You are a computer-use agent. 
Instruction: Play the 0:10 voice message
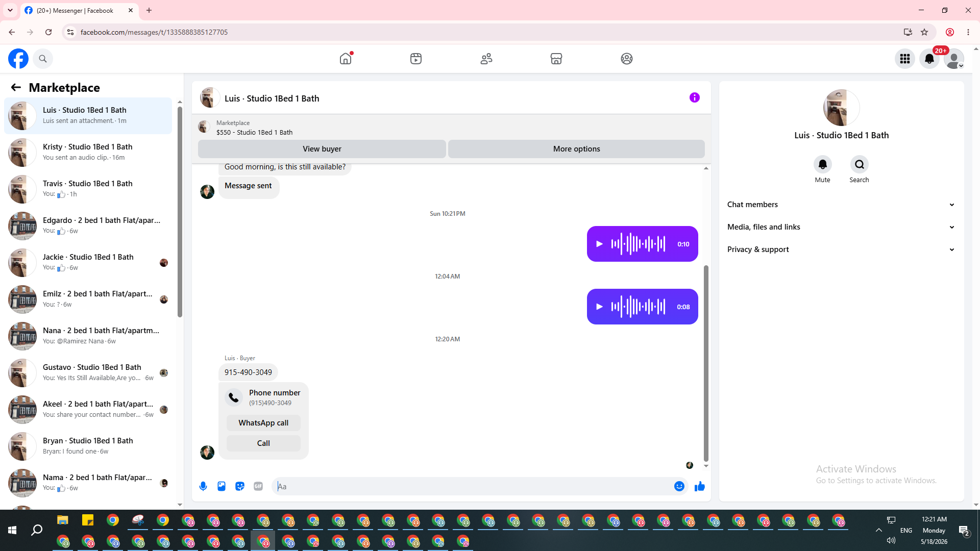coord(600,244)
